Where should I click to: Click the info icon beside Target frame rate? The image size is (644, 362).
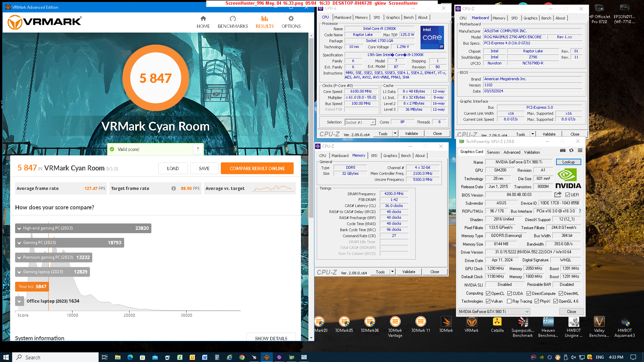(x=174, y=189)
